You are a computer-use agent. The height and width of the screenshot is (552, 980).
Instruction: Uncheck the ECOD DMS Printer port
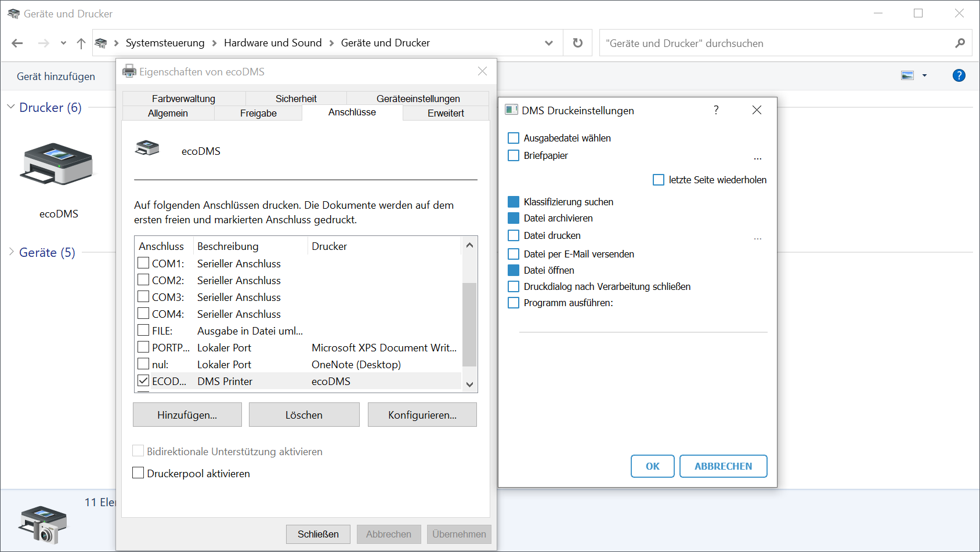point(143,381)
